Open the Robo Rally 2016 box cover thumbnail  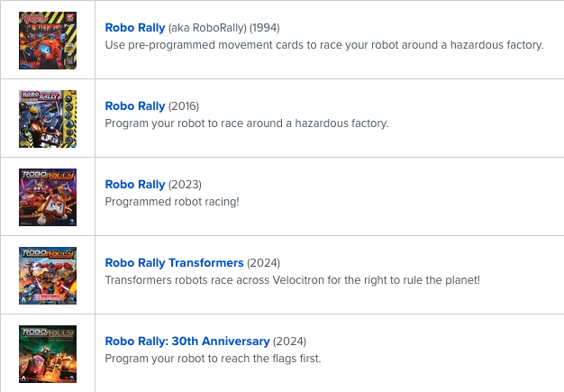click(x=48, y=119)
